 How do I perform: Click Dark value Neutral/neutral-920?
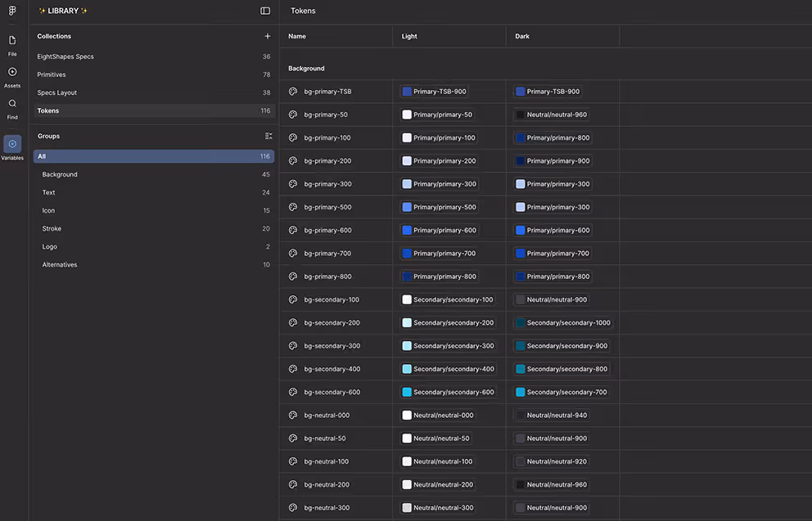click(x=552, y=461)
